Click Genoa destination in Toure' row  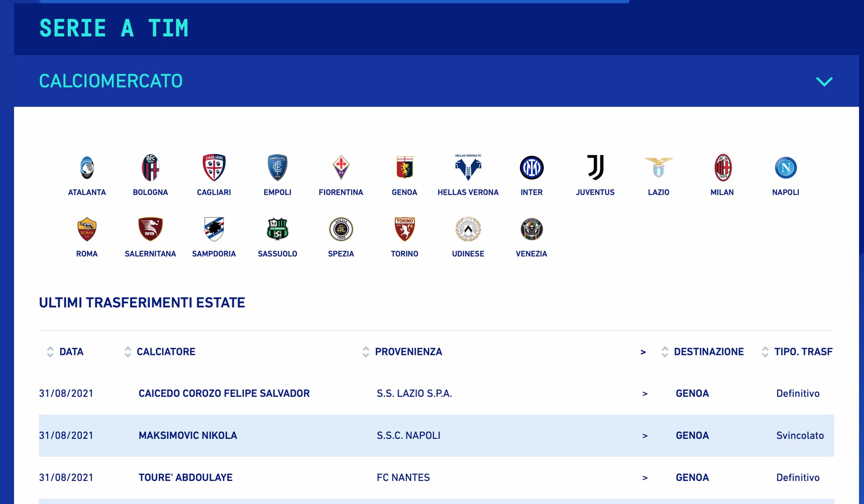click(x=692, y=478)
